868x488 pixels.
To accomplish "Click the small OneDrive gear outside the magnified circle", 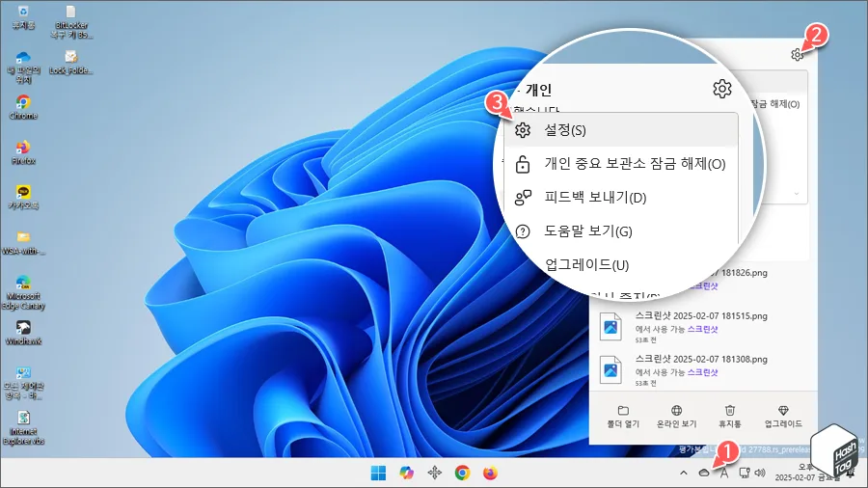I will click(x=797, y=54).
